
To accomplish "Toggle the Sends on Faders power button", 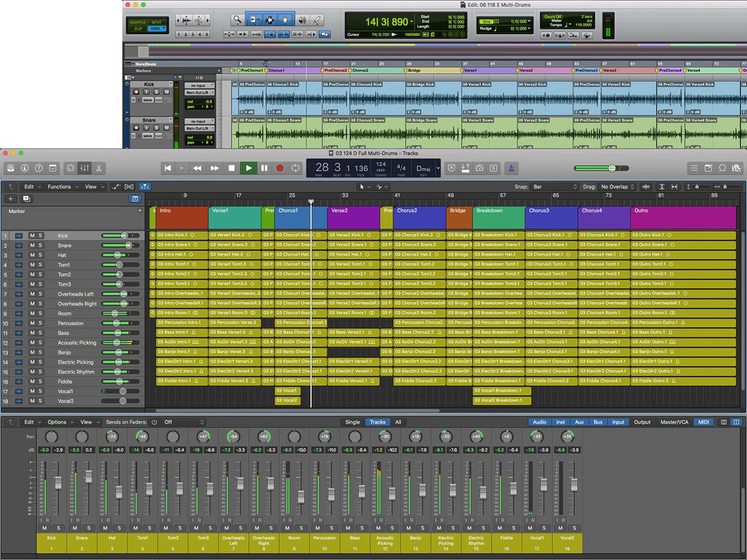I will coord(154,422).
